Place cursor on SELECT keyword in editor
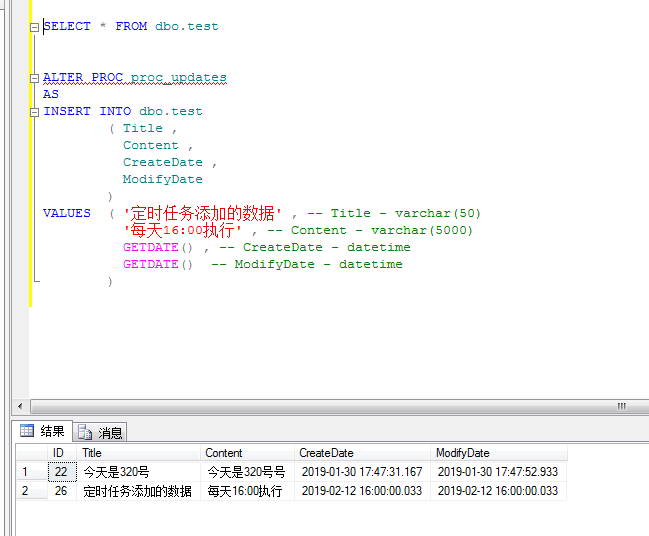Image resolution: width=649 pixels, height=536 pixels. coord(67,26)
